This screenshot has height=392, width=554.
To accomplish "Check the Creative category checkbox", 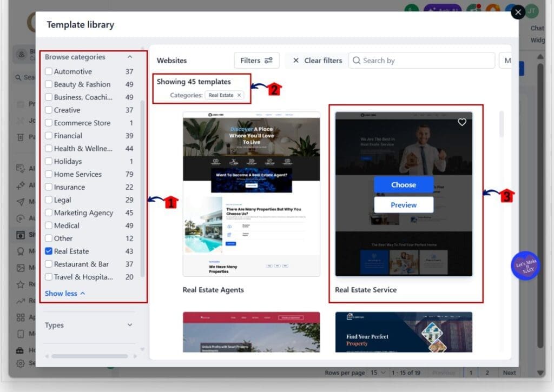I will [x=49, y=110].
